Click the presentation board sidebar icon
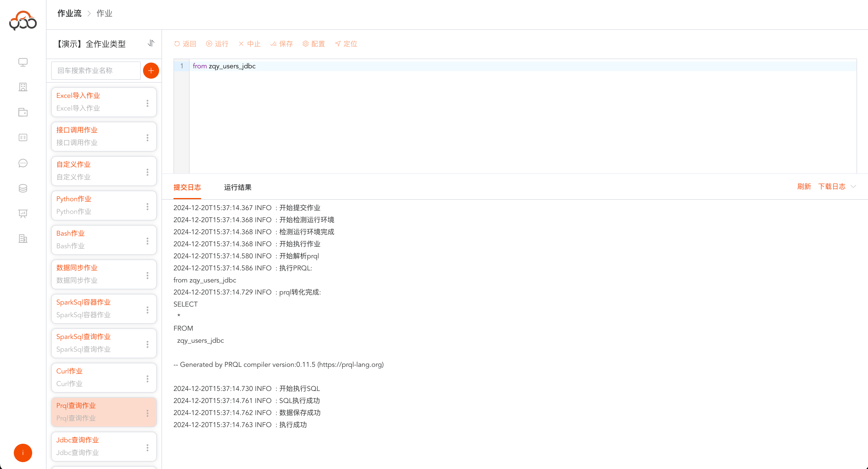The height and width of the screenshot is (469, 868). click(23, 214)
